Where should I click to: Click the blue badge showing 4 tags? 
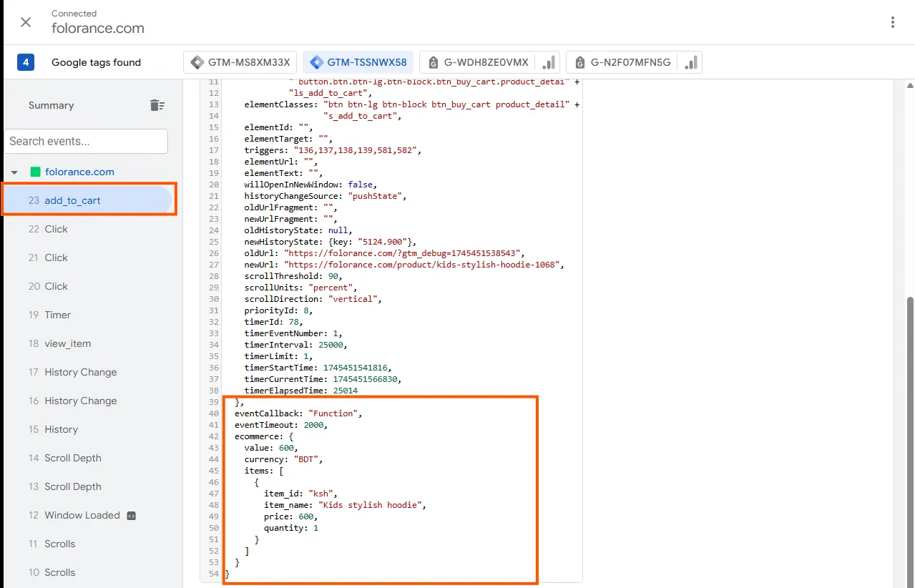click(x=26, y=62)
